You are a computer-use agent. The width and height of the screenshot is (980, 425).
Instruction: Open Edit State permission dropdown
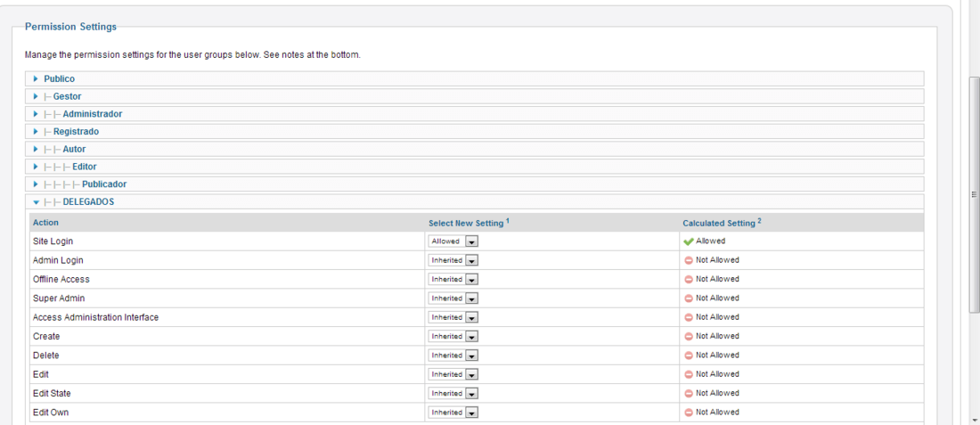pyautogui.click(x=453, y=394)
